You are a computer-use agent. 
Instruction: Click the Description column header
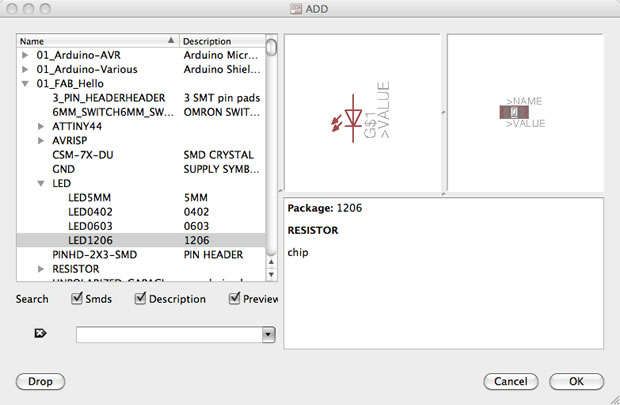(x=222, y=41)
